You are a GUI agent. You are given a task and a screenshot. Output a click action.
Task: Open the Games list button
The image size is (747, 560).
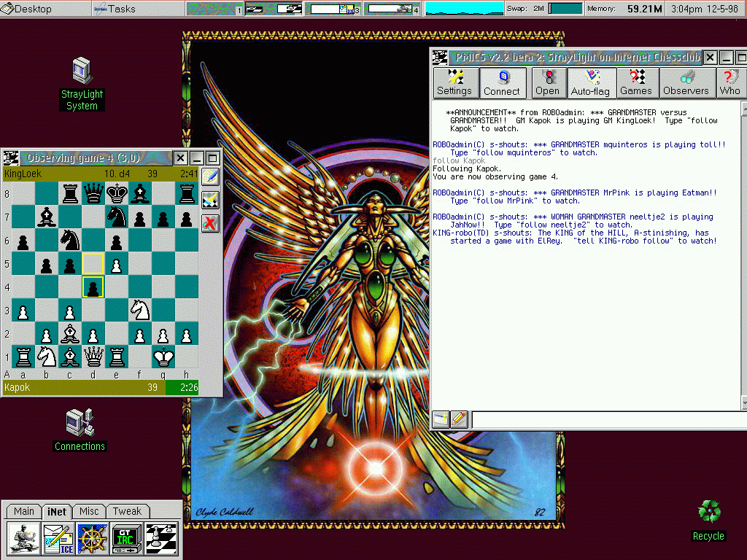tap(636, 83)
